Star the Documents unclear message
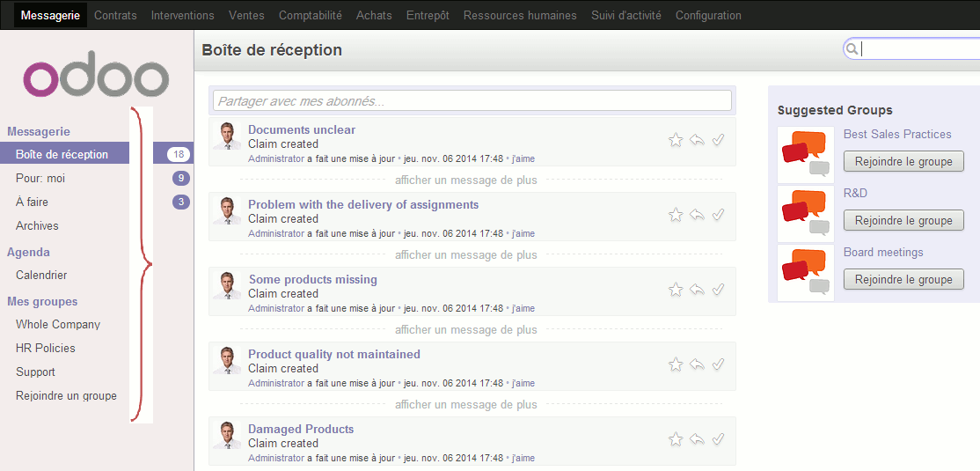The image size is (980, 471). (x=675, y=139)
